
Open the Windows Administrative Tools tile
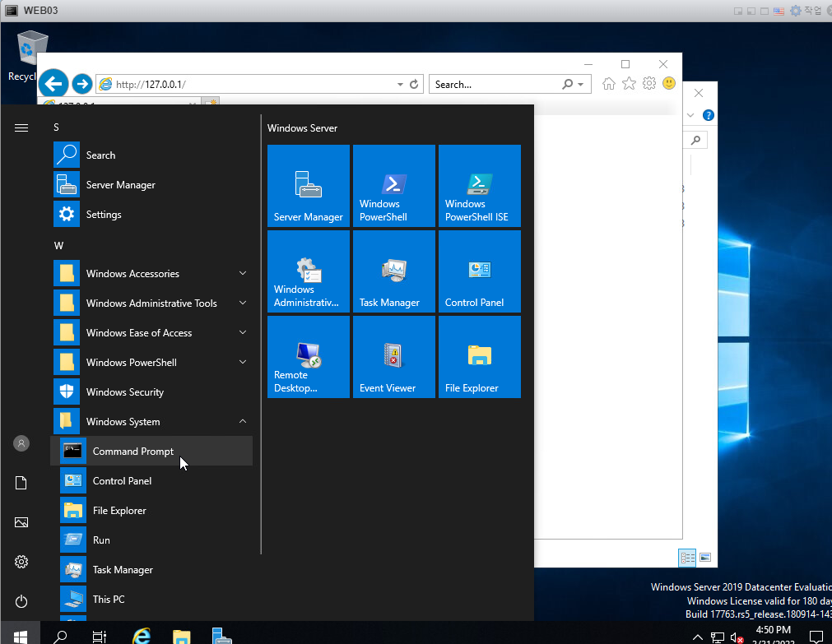[x=309, y=271]
